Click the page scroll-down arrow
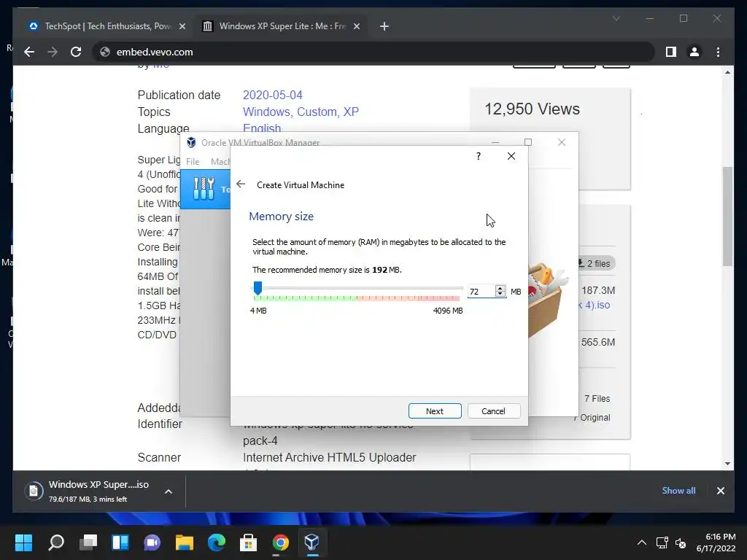This screenshot has width=747, height=560. [x=727, y=463]
